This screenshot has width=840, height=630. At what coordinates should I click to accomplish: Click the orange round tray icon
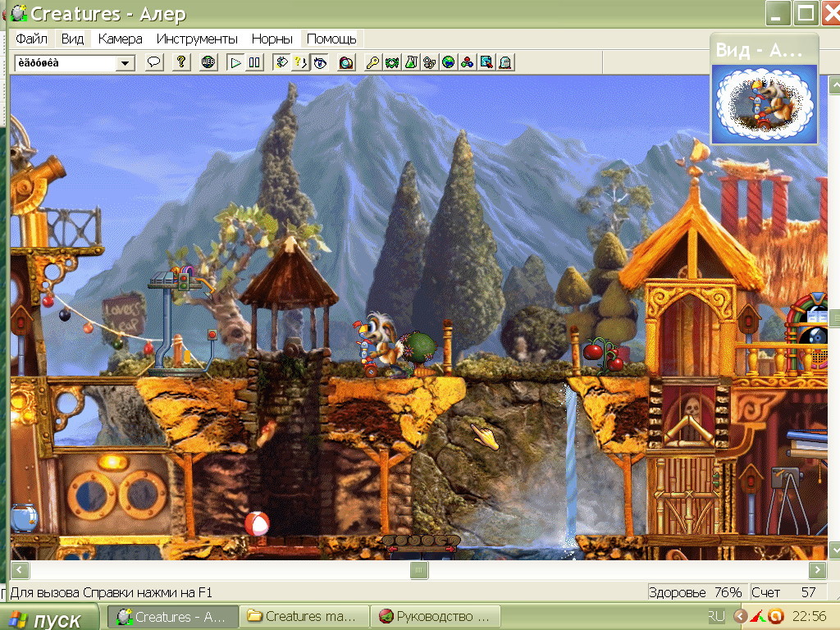(776, 617)
